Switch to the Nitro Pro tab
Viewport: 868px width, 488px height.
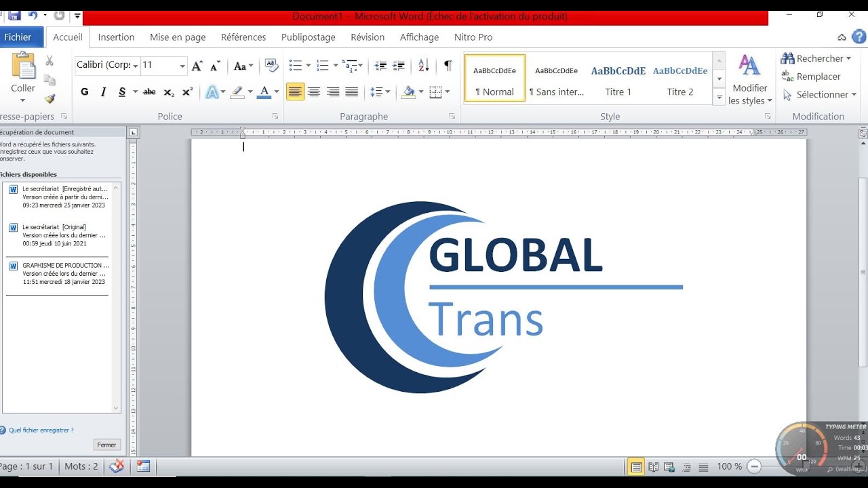tap(473, 37)
